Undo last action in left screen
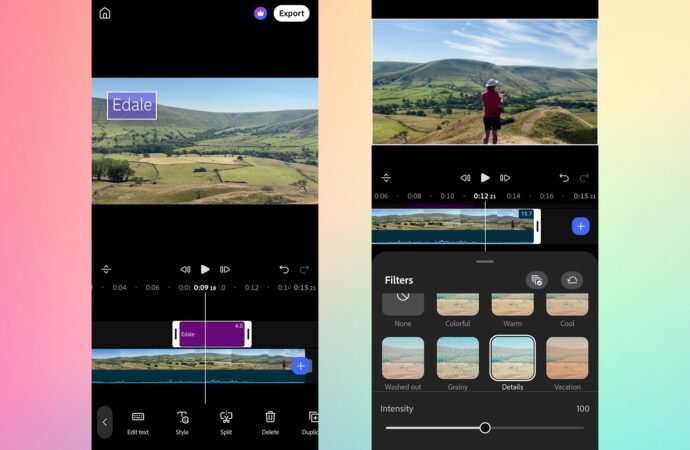 (x=284, y=269)
